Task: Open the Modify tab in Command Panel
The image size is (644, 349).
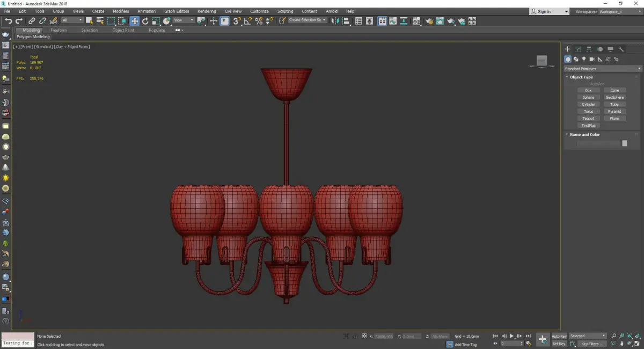Action: pos(578,49)
